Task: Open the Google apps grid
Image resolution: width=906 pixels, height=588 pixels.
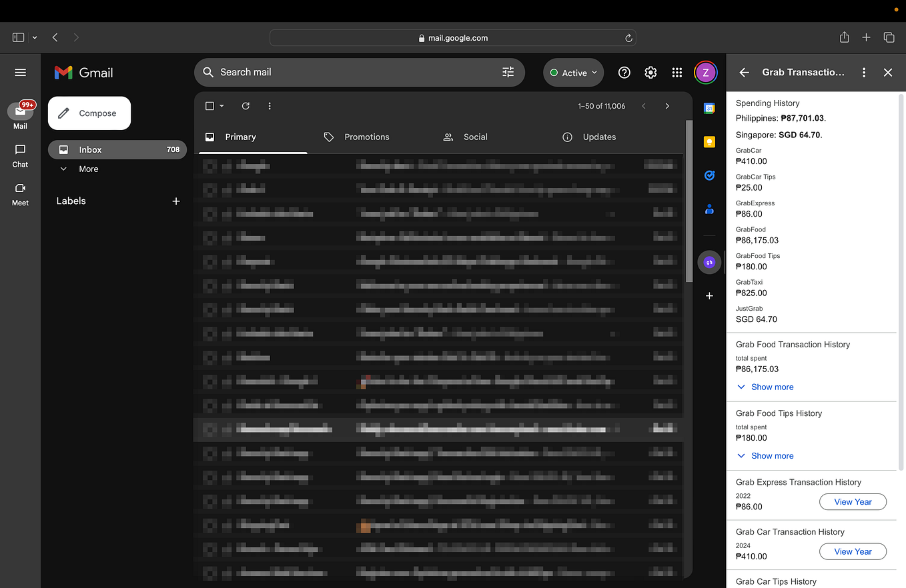Action: 677,73
